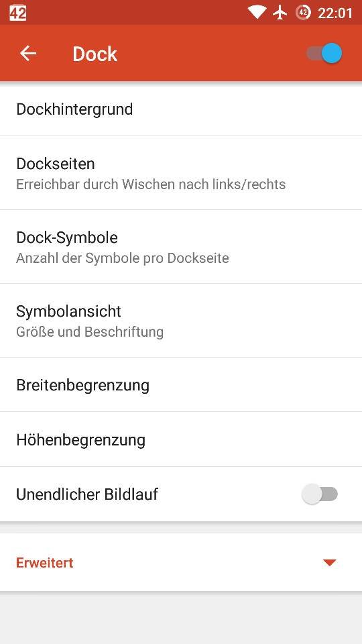362x644 pixels.
Task: Tap subtitle Erreichbar durch Wischen nach links/rechts
Action: [x=151, y=184]
